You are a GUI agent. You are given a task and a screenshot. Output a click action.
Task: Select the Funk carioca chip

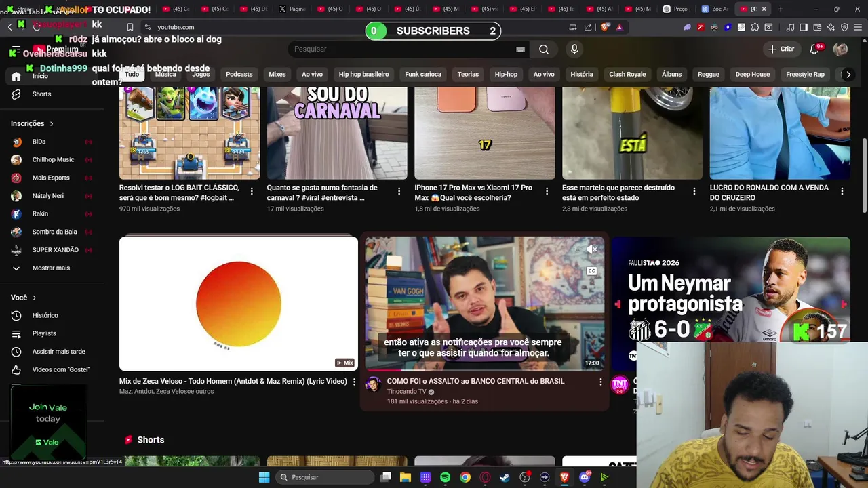click(x=422, y=74)
